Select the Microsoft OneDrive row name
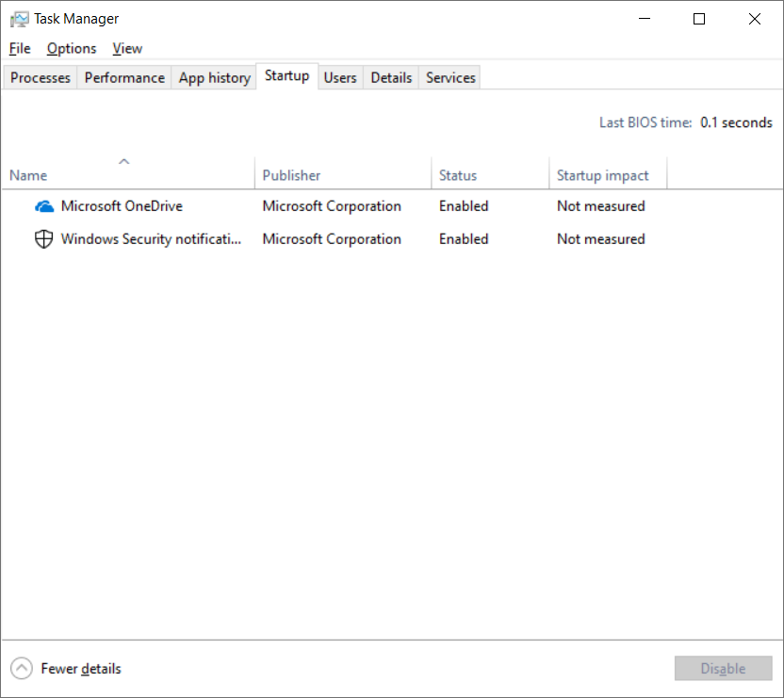Viewport: 784px width, 698px height. 122,206
